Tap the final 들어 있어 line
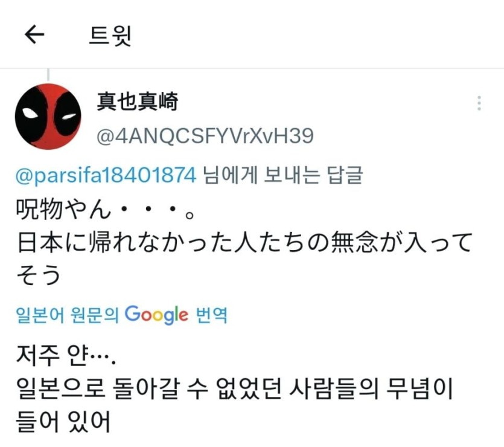504x447 pixels. (x=63, y=421)
